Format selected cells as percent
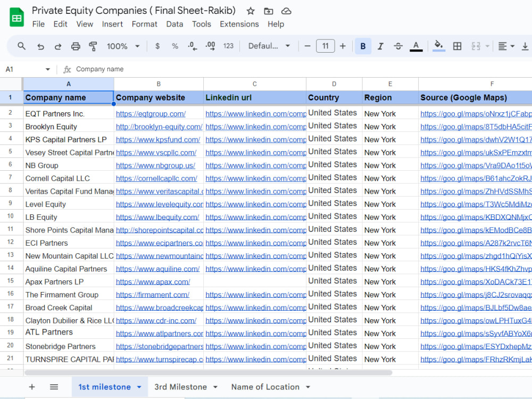This screenshot has height=399, width=532. click(174, 46)
